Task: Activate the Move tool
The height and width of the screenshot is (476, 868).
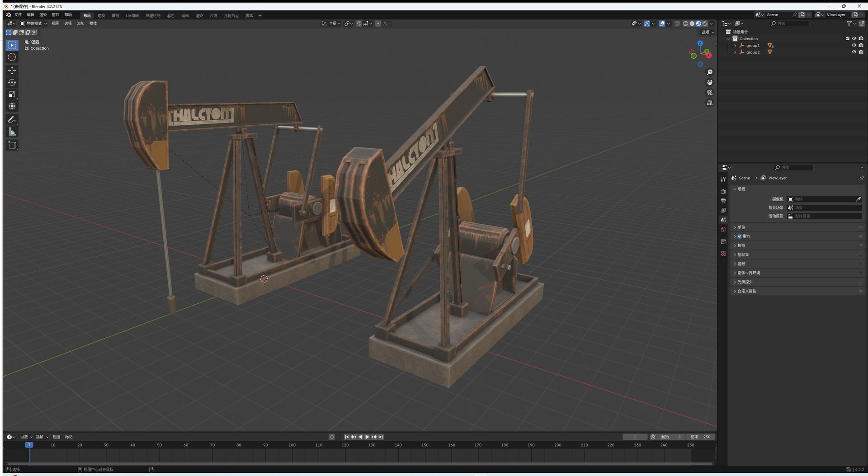Action: coord(12,71)
